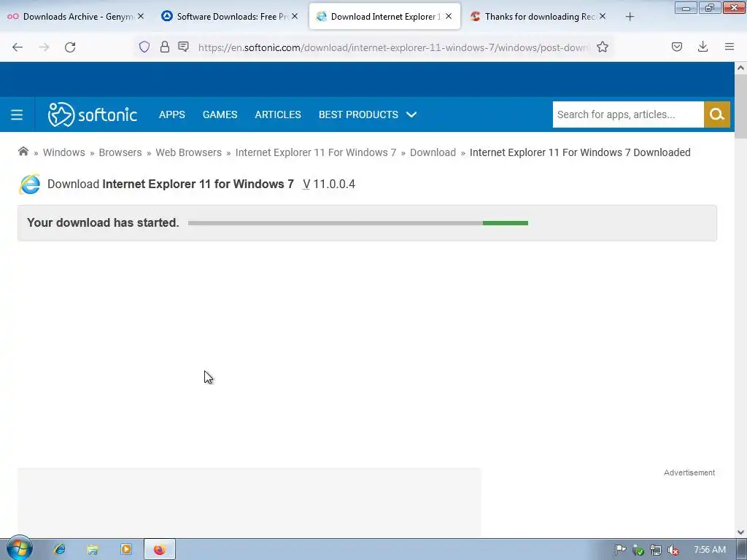Switch to the Thanks for downloading tab
This screenshot has width=747, height=560.
tap(538, 16)
